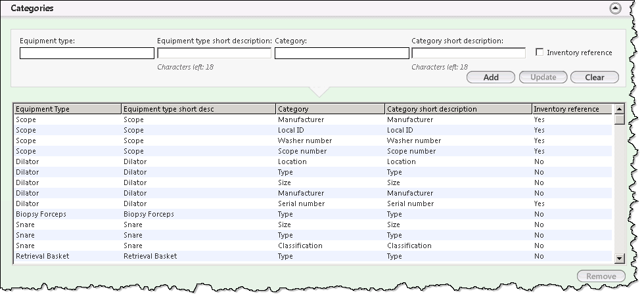Sort by the Equipment Type column header
This screenshot has width=644, height=298.
click(68, 109)
